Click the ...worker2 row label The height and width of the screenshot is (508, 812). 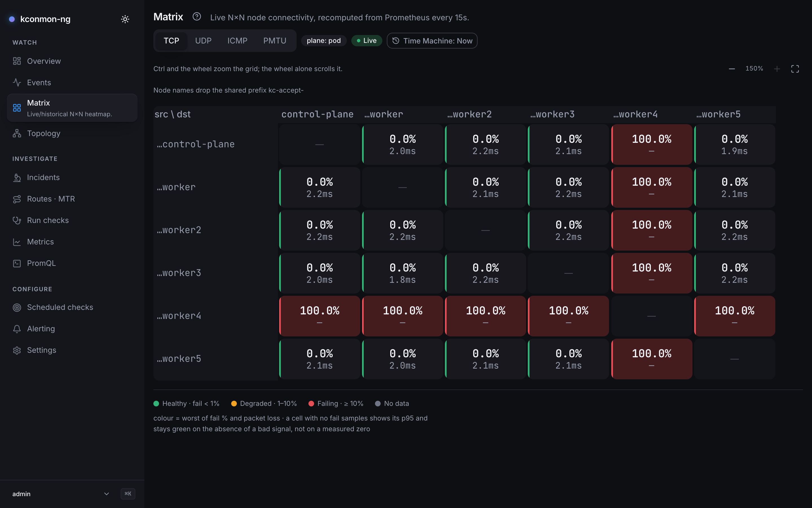(179, 230)
